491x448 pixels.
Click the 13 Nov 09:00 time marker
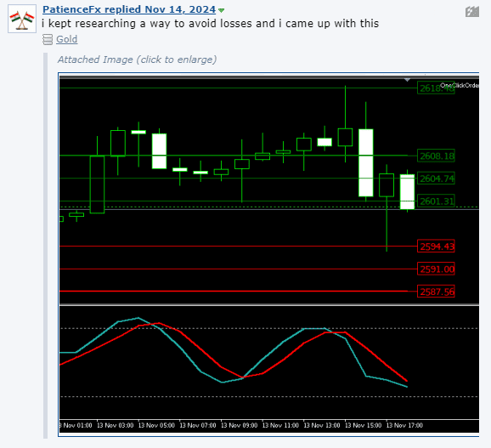[x=240, y=425]
